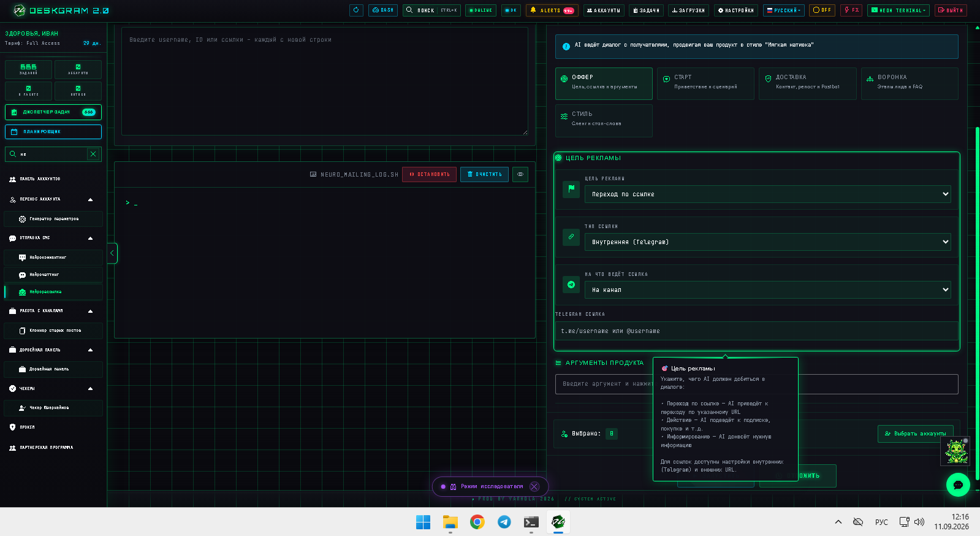Open the На что ведёт ссылка dropdown
980x536 pixels.
point(768,290)
